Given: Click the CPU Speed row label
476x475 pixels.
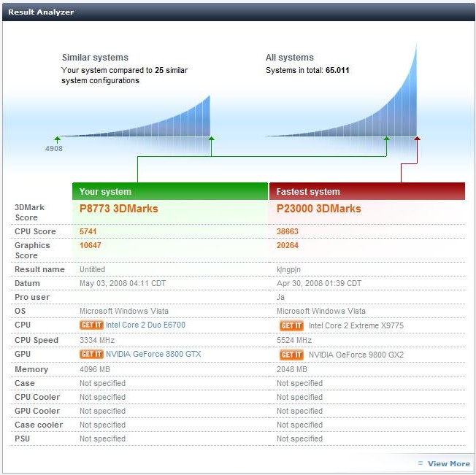Looking at the screenshot, I should click(37, 340).
